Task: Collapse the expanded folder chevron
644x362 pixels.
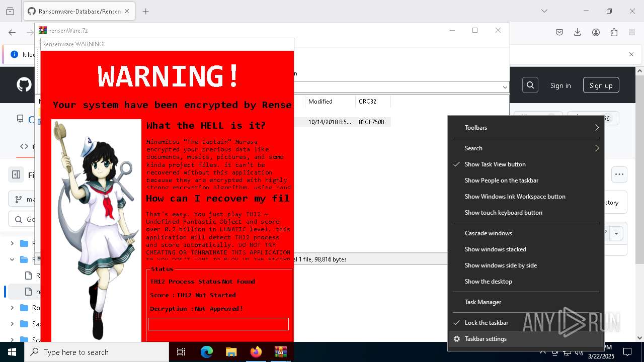Action: (x=12, y=259)
